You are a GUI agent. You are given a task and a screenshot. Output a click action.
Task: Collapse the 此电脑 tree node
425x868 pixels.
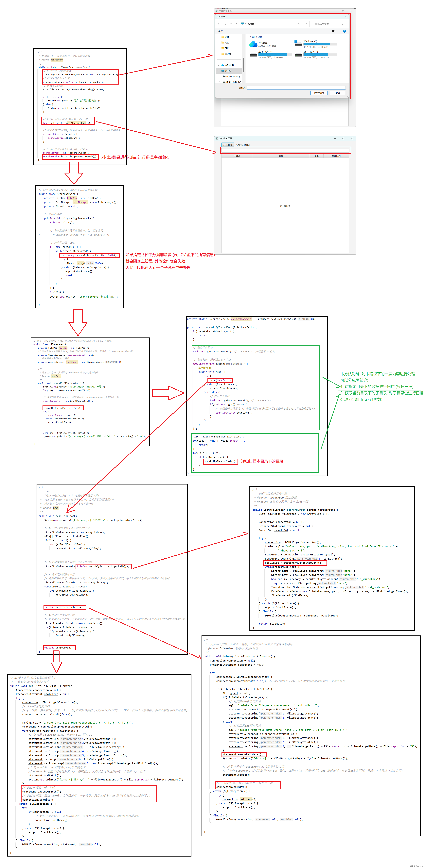[x=218, y=71]
